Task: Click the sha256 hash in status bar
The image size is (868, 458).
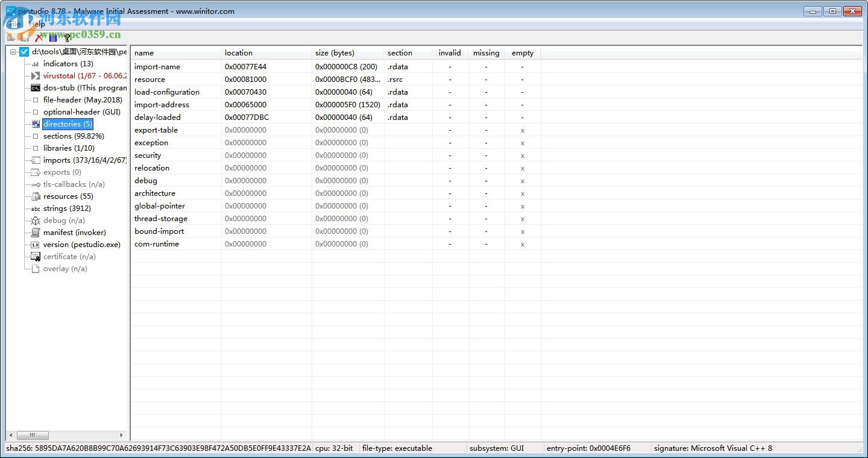Action: click(159, 448)
